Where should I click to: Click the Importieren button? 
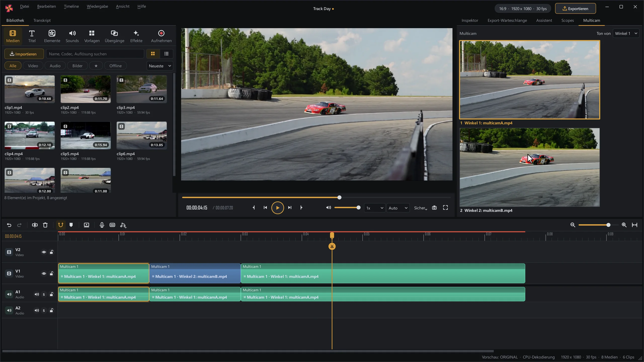point(24,54)
